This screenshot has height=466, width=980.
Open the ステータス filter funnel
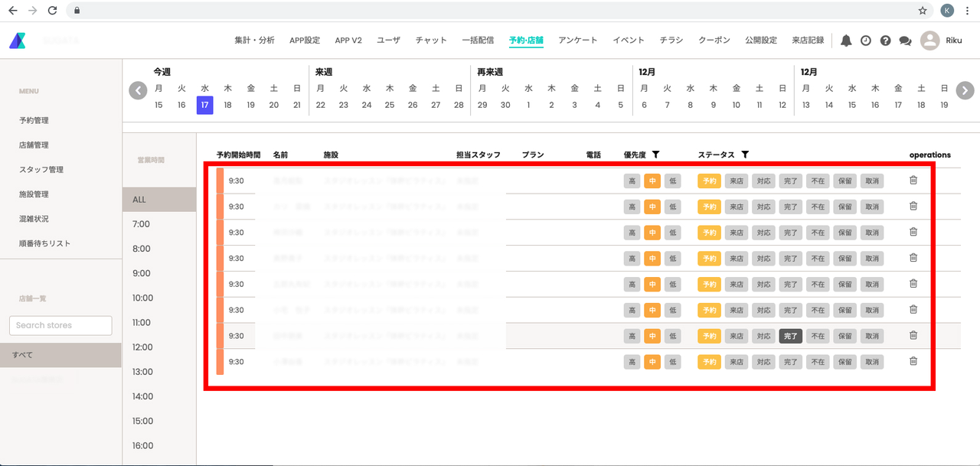745,155
